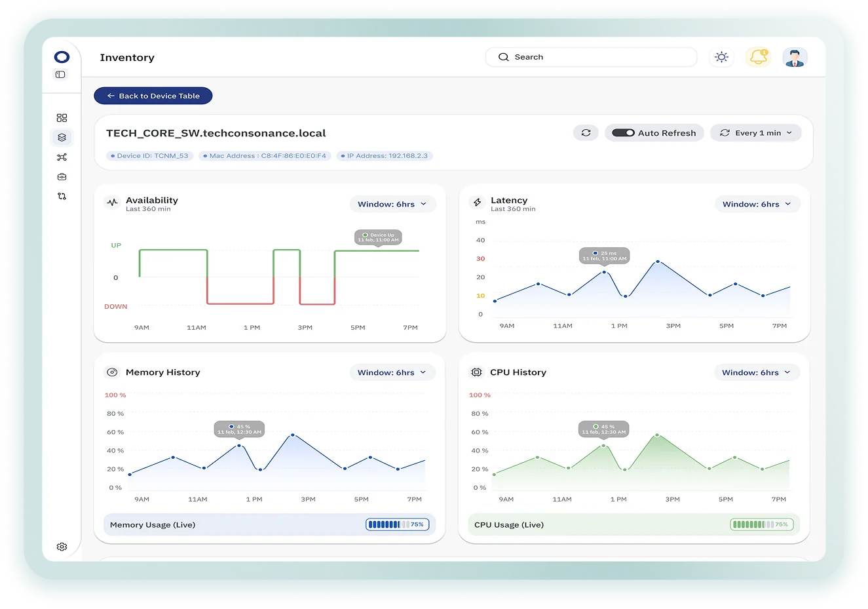Open the briefcase icon in sidebar
868x609 pixels.
[x=62, y=177]
